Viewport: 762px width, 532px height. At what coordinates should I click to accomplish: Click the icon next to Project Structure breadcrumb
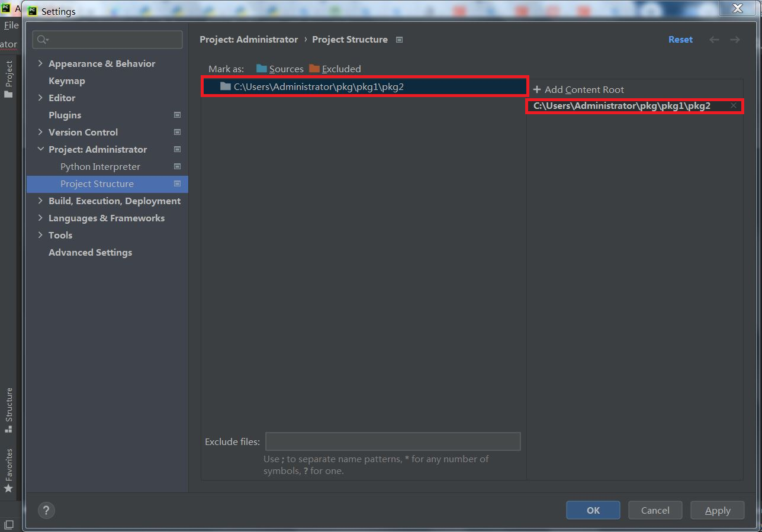399,40
